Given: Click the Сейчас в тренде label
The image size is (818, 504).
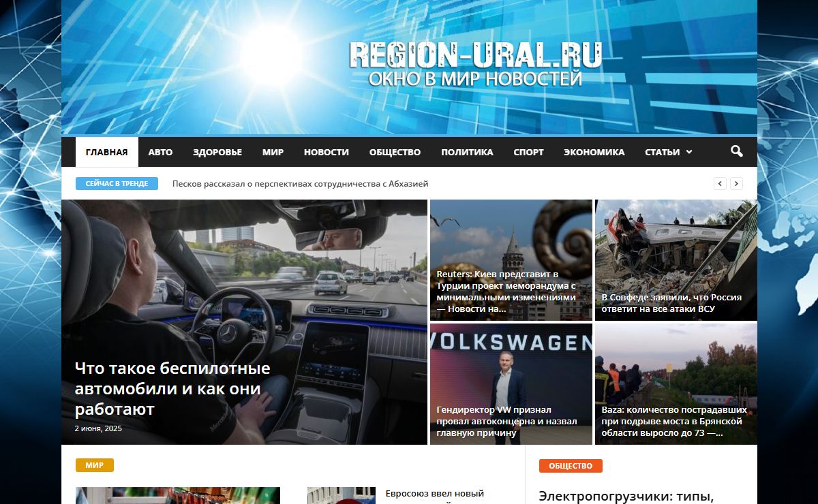Looking at the screenshot, I should 117,183.
